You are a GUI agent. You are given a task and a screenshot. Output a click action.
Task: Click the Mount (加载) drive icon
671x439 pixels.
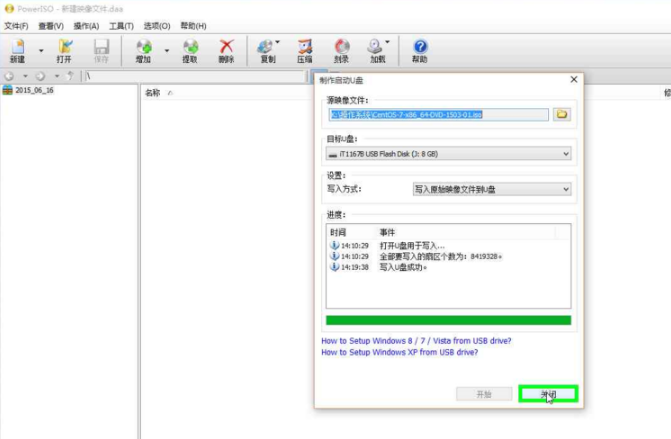pos(377,49)
